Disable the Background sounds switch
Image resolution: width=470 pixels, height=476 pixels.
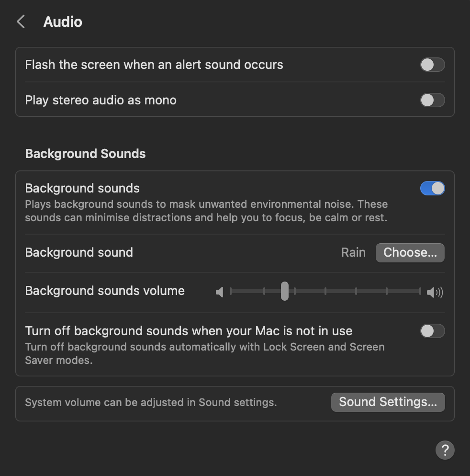[432, 188]
